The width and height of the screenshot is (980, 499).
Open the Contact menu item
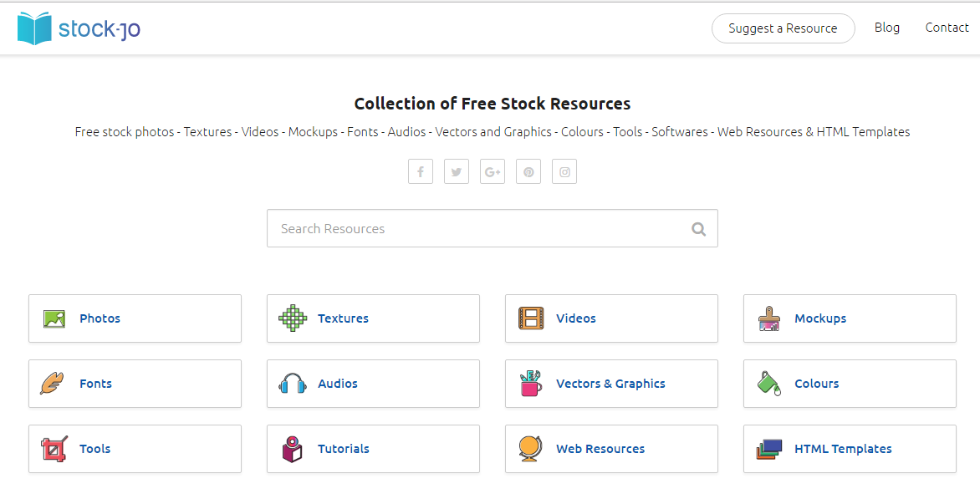pyautogui.click(x=947, y=28)
